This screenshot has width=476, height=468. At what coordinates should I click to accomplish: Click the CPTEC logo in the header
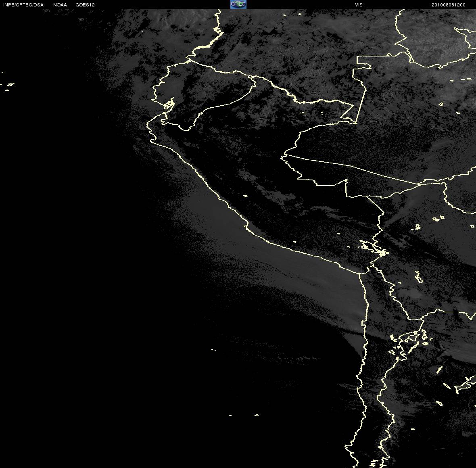click(238, 4)
